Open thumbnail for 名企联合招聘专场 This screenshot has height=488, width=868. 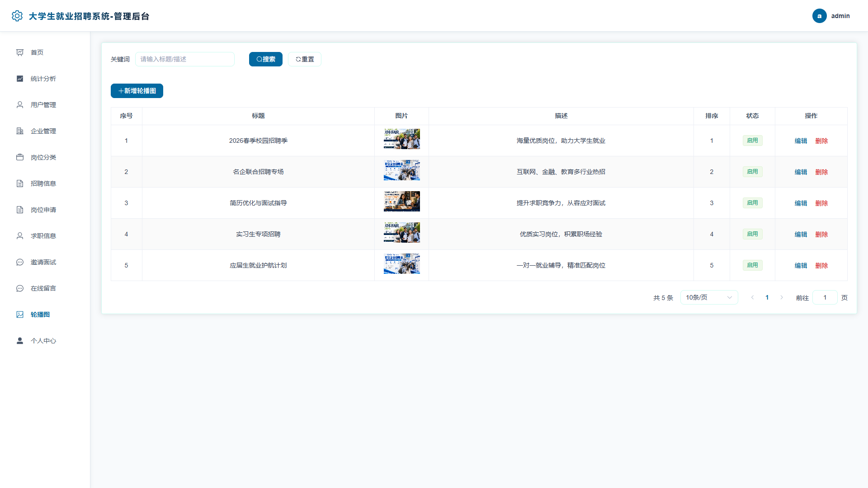(x=401, y=170)
